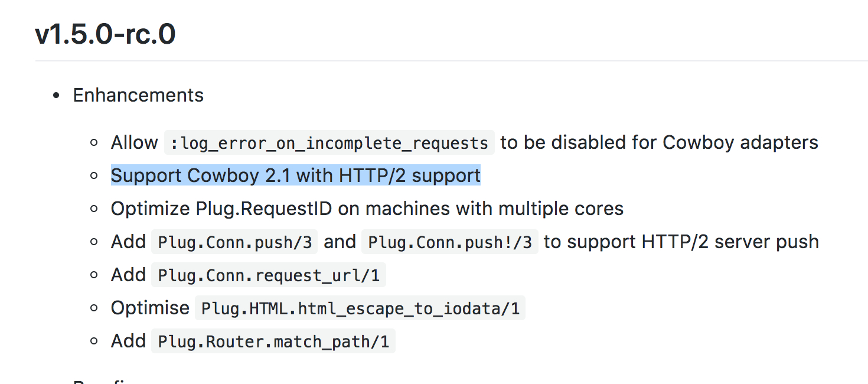Click the word Allow in first item
Image resolution: width=868 pixels, height=384 pixels.
(x=135, y=142)
